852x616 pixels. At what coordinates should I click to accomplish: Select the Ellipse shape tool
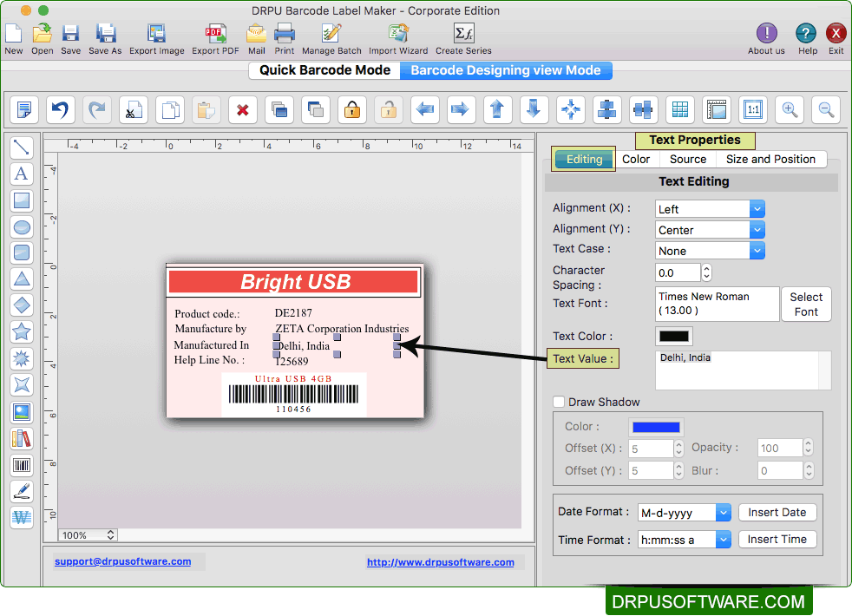[22, 226]
